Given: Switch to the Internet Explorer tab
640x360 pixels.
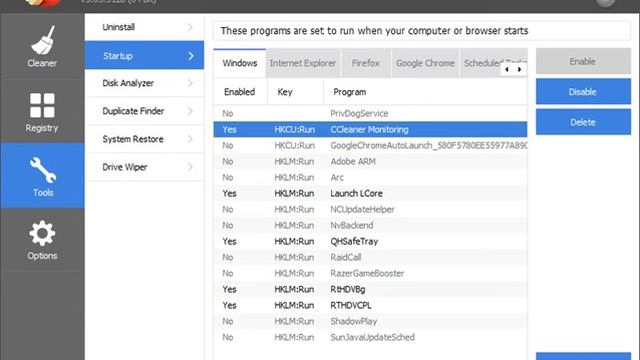Looking at the screenshot, I should coord(303,63).
